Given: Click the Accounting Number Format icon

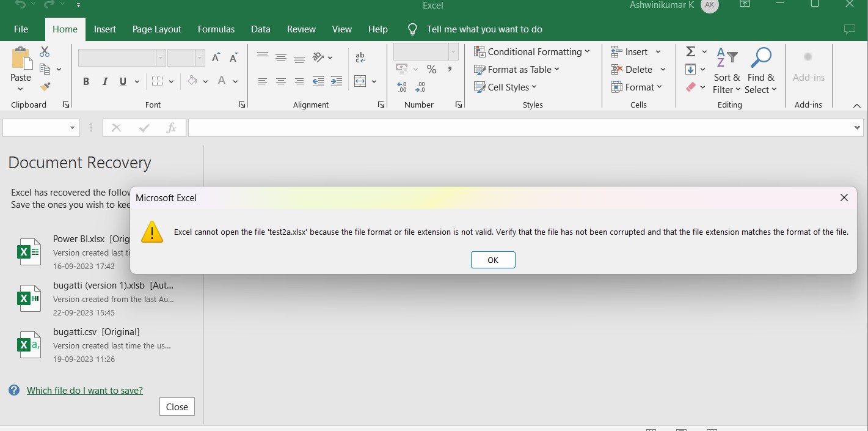Looking at the screenshot, I should [401, 69].
